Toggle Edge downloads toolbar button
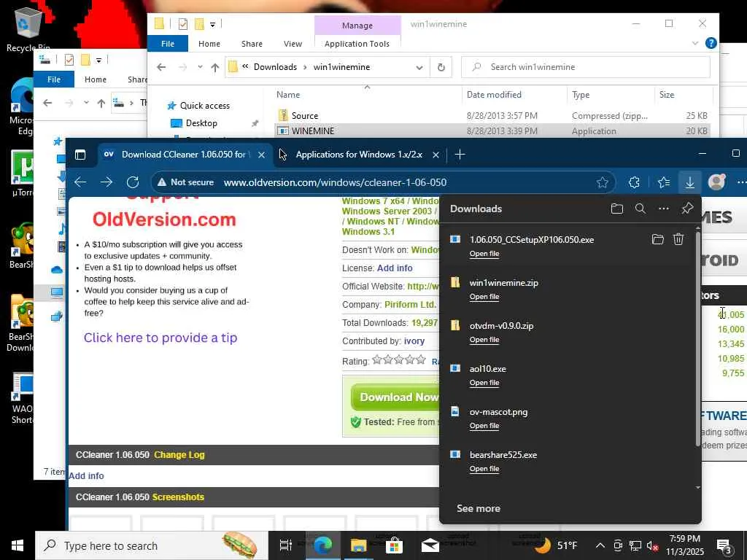Screen dimensions: 747x560 (689, 182)
